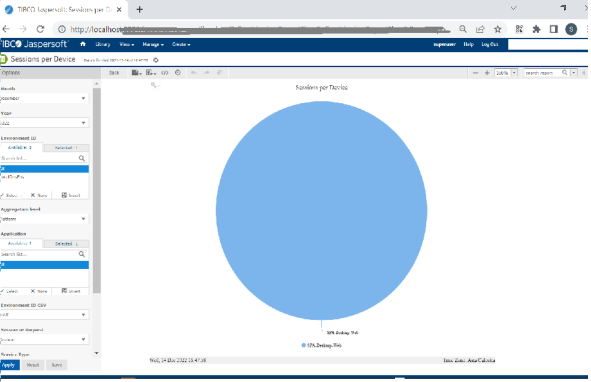Open the Manage menu

[153, 44]
